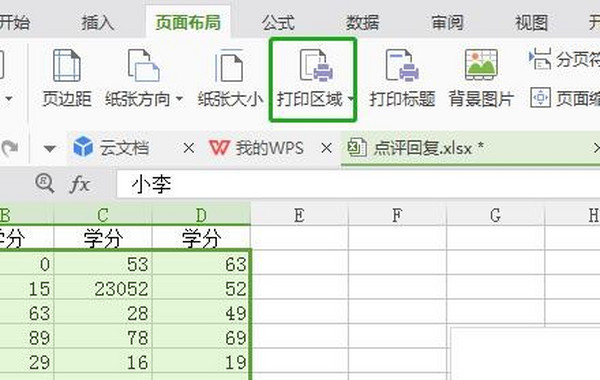Click the 打印标题 print titles icon

pyautogui.click(x=402, y=65)
